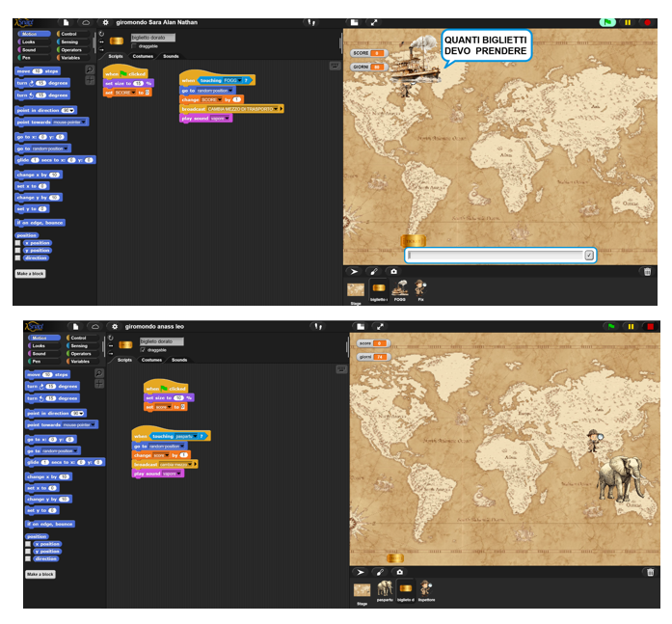Open point in direction dropdown in Sara Alan Nathan palette
Image resolution: width=672 pixels, height=624 pixels.
pyautogui.click(x=72, y=111)
